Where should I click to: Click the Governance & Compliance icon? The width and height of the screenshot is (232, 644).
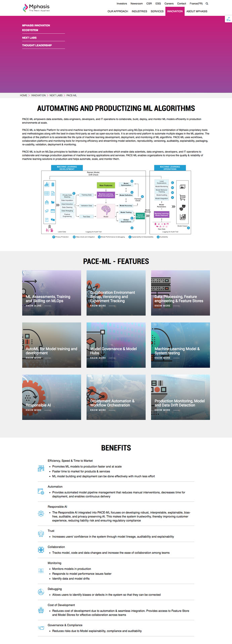coord(41,628)
